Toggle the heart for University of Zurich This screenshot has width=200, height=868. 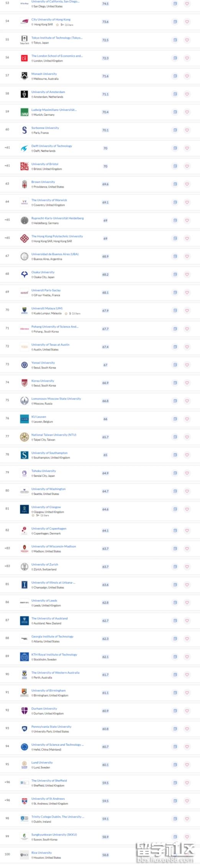point(187,567)
